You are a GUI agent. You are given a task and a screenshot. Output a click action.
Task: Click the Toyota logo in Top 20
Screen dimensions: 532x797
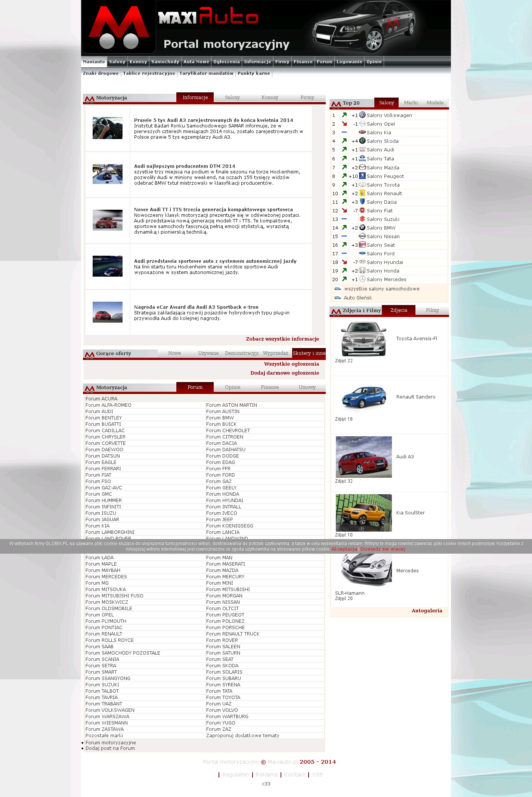click(362, 185)
